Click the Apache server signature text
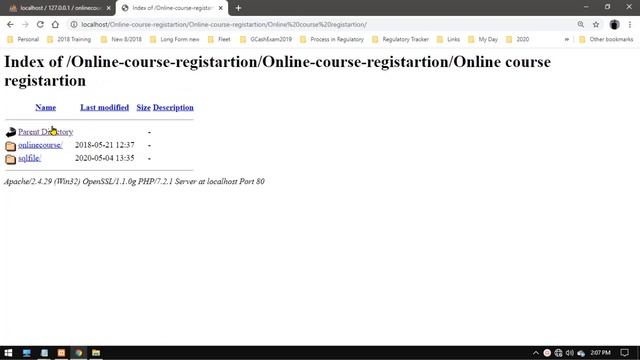Image resolution: width=640 pixels, height=360 pixels. coord(134,181)
